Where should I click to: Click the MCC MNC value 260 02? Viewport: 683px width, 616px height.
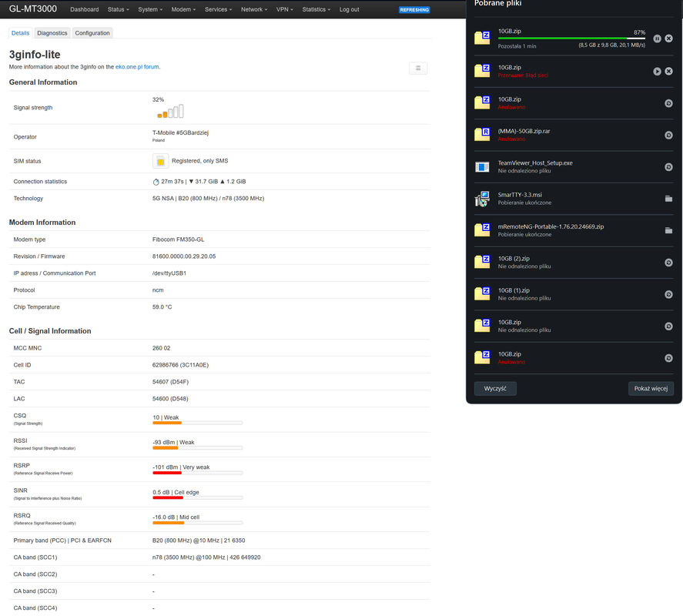click(161, 349)
